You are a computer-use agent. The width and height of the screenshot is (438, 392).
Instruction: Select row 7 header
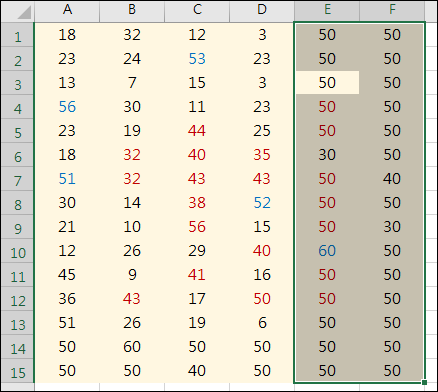(18, 179)
